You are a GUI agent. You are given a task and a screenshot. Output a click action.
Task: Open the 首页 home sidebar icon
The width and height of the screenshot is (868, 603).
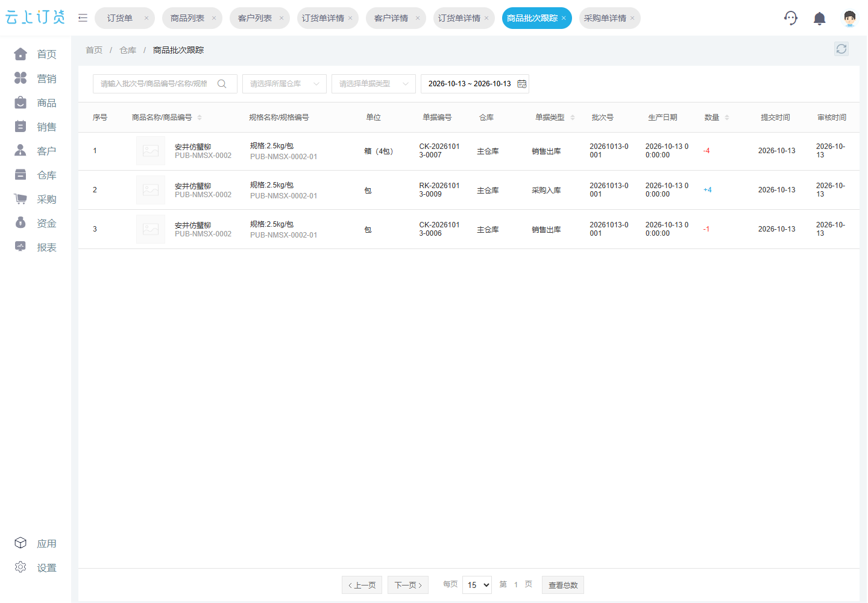click(x=20, y=54)
